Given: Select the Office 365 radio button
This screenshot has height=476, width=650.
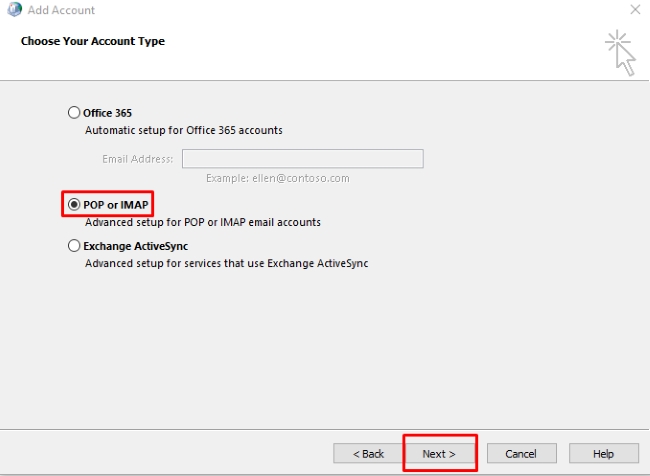Looking at the screenshot, I should tap(74, 113).
